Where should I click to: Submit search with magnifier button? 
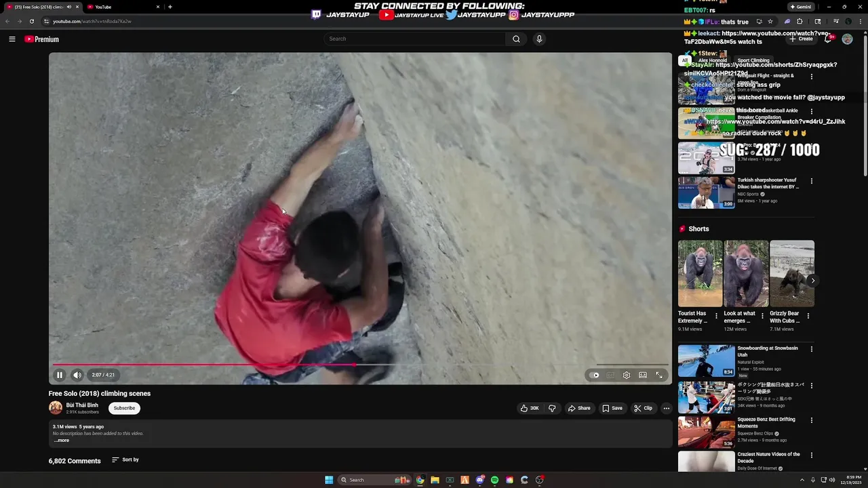tap(516, 39)
